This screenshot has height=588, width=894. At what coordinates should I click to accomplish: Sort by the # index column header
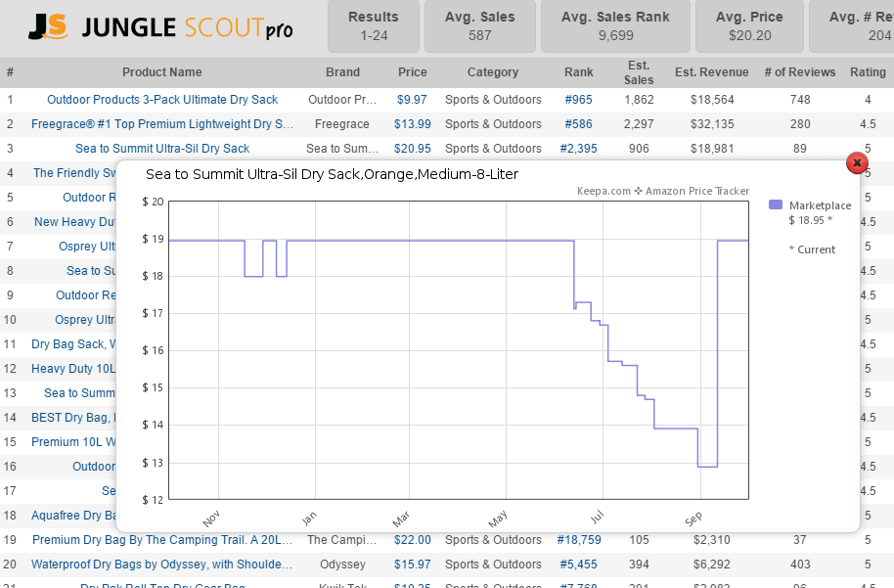tap(10, 72)
